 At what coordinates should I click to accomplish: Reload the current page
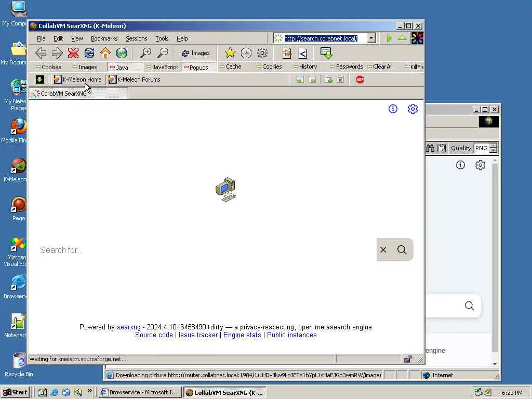click(89, 53)
